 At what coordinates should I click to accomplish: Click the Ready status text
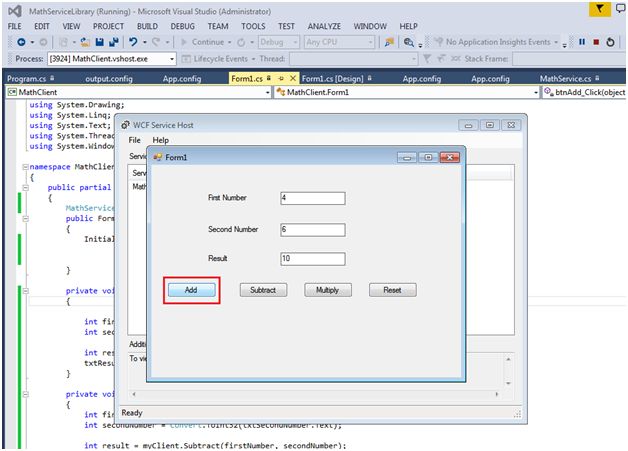click(x=132, y=413)
